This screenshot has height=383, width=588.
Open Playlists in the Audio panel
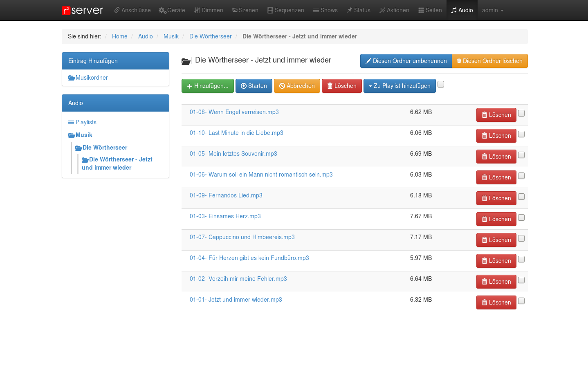[86, 122]
